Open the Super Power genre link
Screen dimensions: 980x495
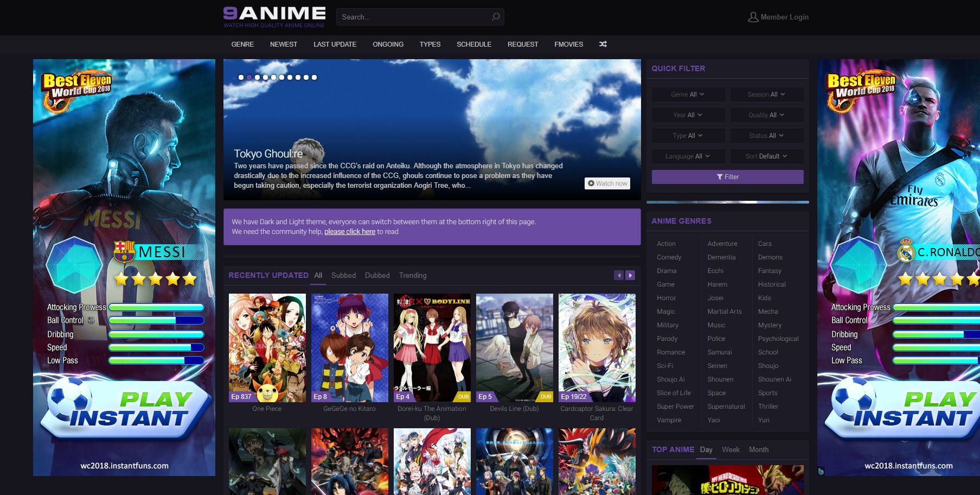[x=675, y=407]
